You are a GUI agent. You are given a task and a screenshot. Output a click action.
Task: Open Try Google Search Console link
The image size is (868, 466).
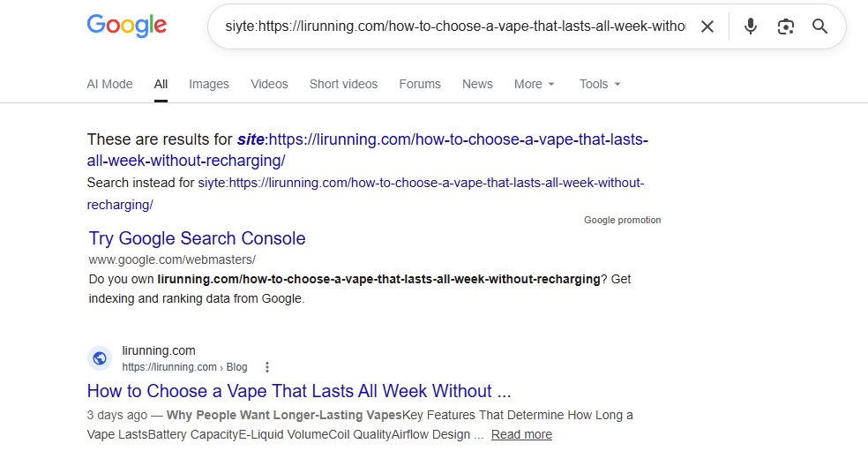(x=197, y=238)
